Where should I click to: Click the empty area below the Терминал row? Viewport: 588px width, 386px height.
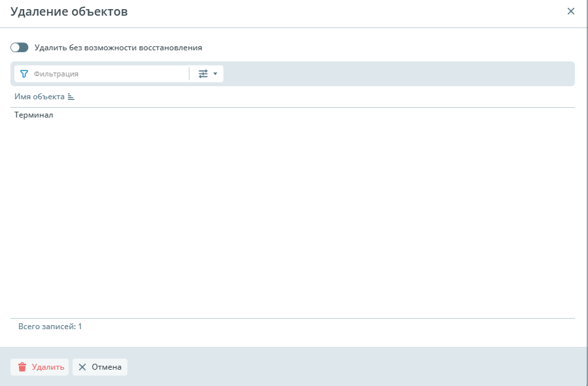coord(293,216)
